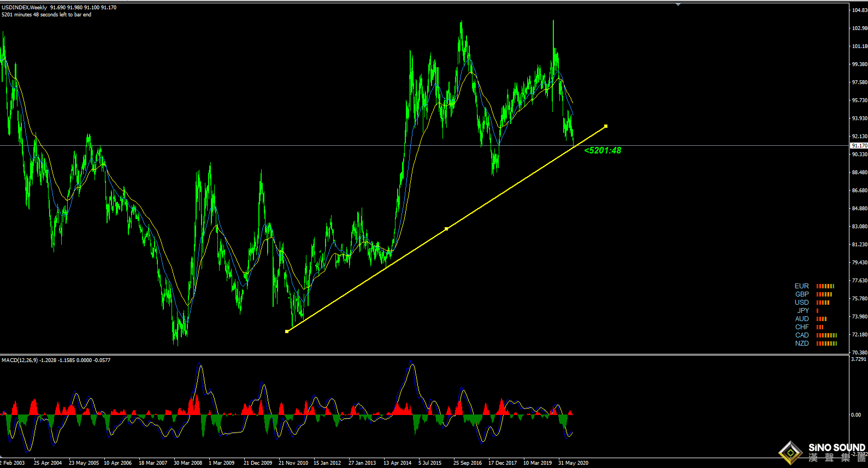The image size is (868, 468).
Task: Click the USDINDEX,Weekly chart title text
Action: (x=24, y=7)
